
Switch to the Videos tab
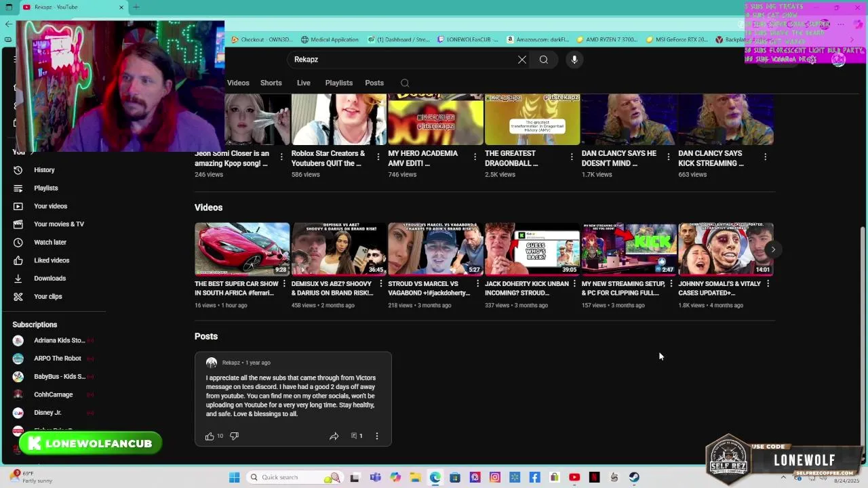[x=238, y=83]
